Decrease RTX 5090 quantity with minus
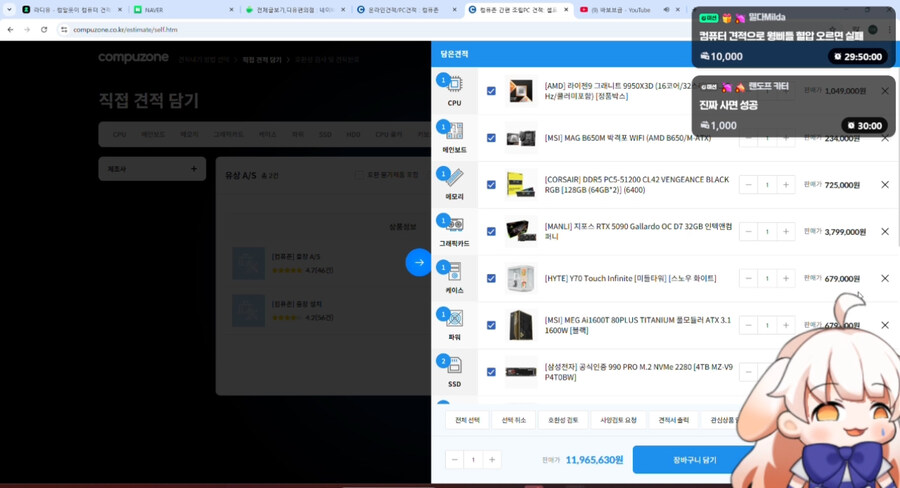The image size is (900, 488). [x=748, y=231]
